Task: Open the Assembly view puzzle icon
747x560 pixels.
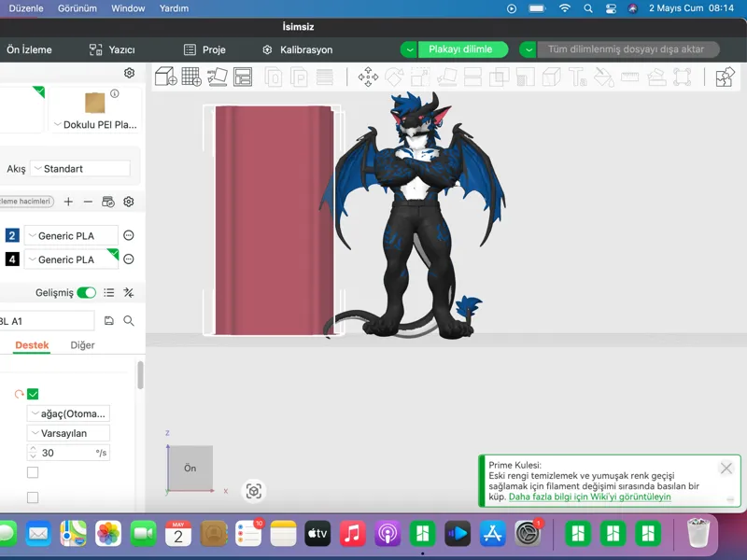Action: 726,77
